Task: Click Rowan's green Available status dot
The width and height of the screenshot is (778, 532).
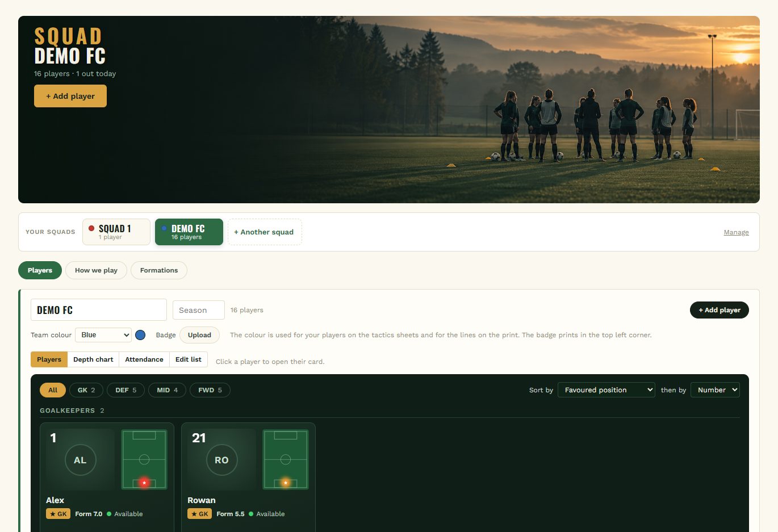Action: [x=251, y=514]
